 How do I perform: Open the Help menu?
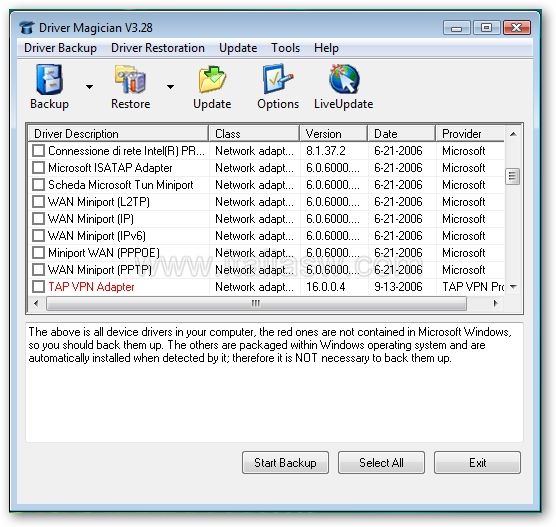326,48
